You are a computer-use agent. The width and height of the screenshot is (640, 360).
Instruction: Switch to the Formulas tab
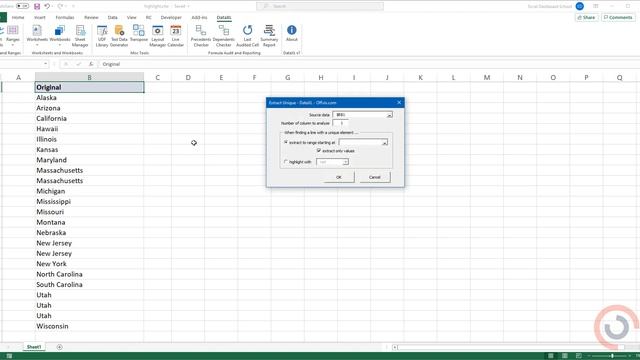pyautogui.click(x=65, y=18)
